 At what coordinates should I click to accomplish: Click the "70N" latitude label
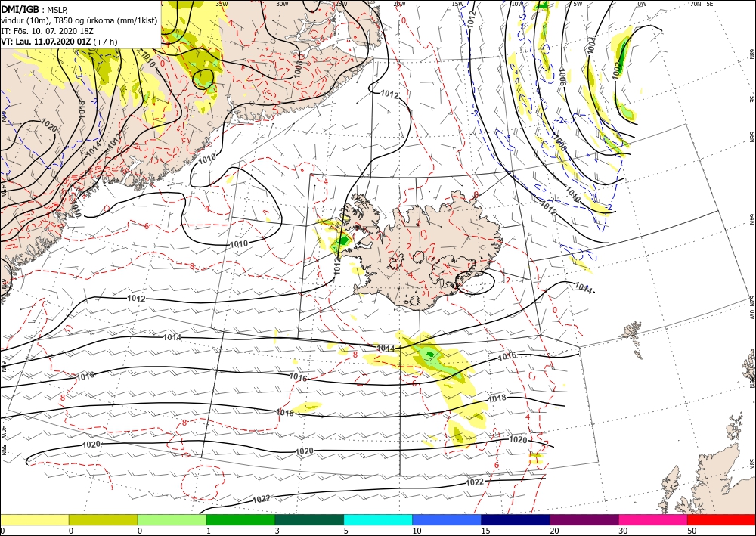696,3
